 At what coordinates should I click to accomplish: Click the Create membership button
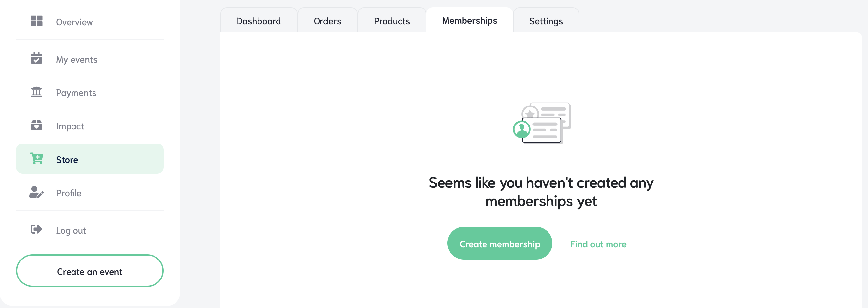[x=499, y=243]
